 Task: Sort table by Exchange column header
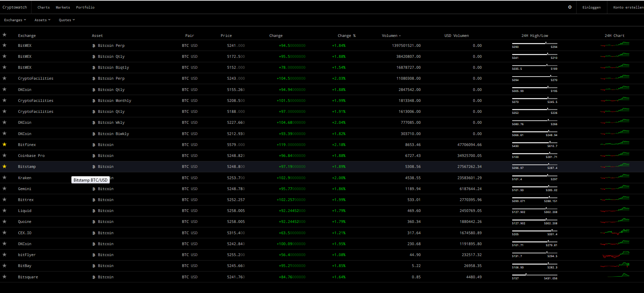(x=27, y=36)
